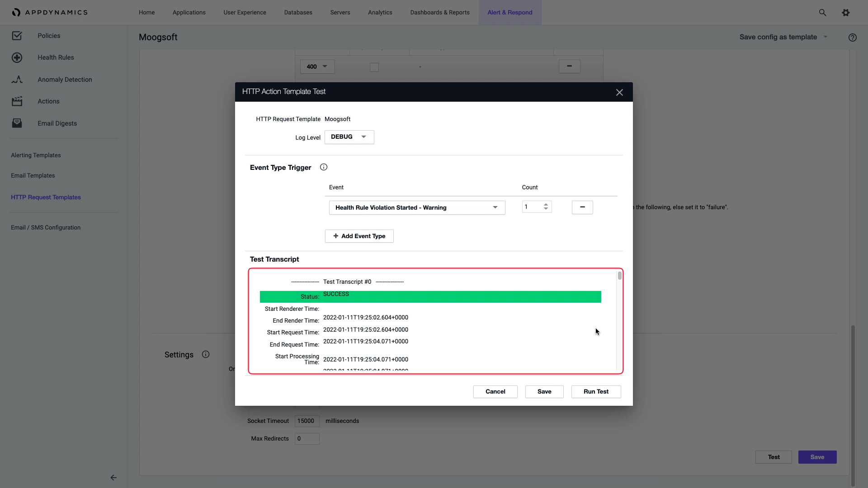
Task: Click the Settings info icon
Action: pos(206,354)
